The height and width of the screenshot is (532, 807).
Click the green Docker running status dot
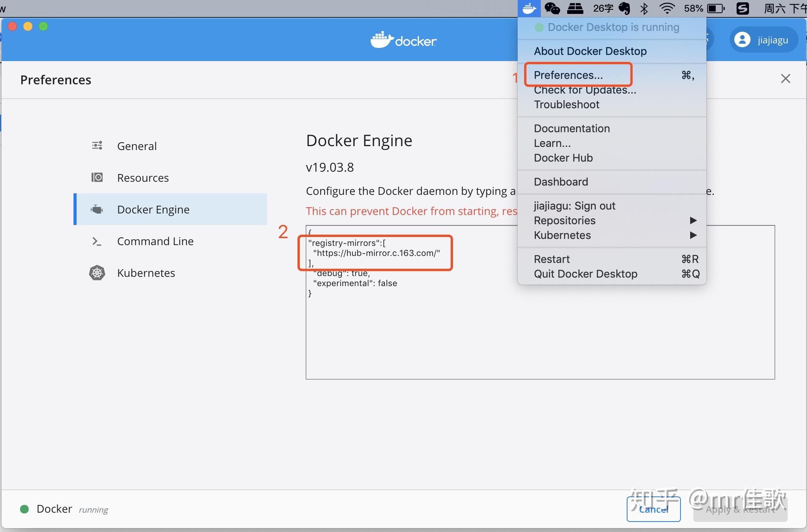[x=25, y=509]
